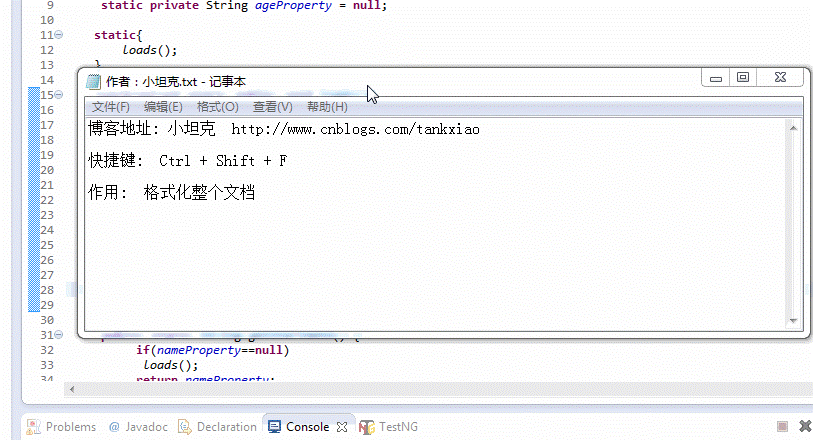Screen dimensions: 813x440
Task: Click Notepad scrollbar down arrow
Action: point(793,321)
